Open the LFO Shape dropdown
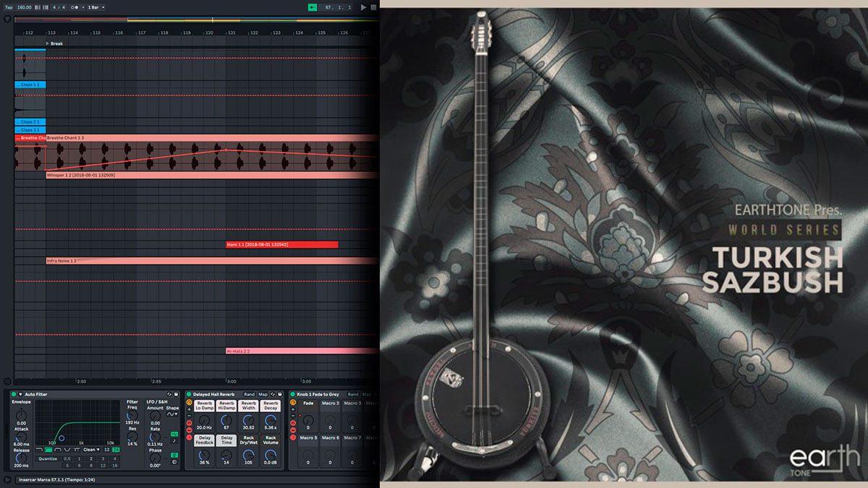868x488 pixels. pyautogui.click(x=172, y=414)
